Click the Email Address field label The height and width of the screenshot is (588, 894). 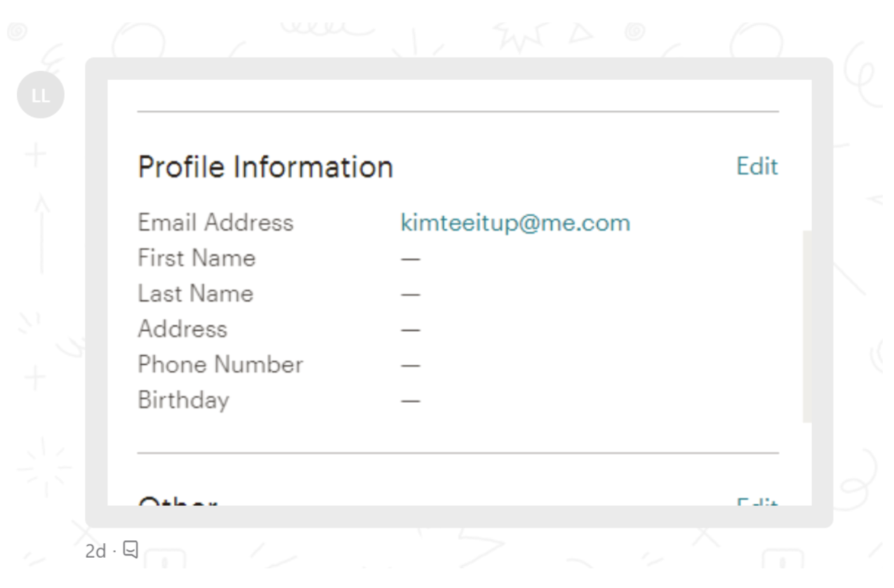215,223
